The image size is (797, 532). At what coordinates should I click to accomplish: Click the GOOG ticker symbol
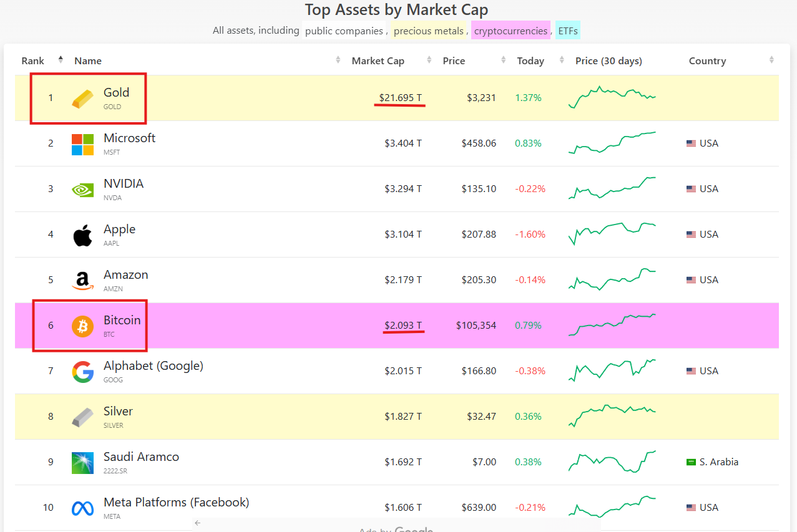point(113,380)
